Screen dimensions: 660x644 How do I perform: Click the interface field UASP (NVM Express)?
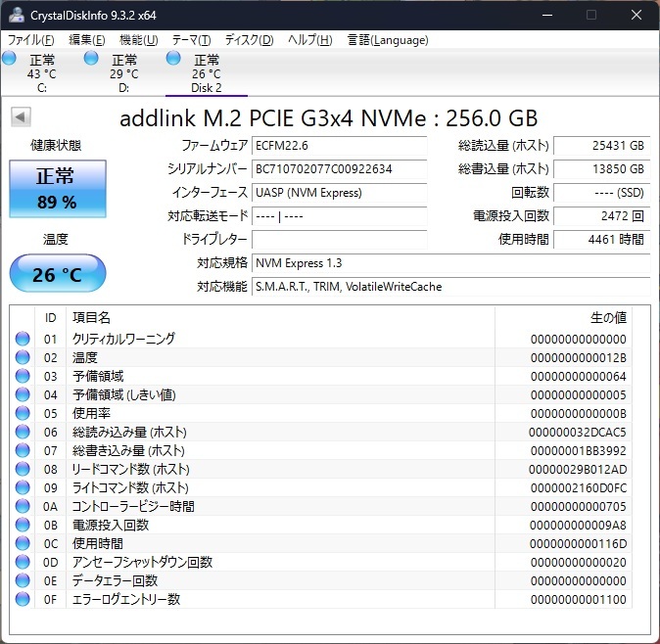point(339,193)
